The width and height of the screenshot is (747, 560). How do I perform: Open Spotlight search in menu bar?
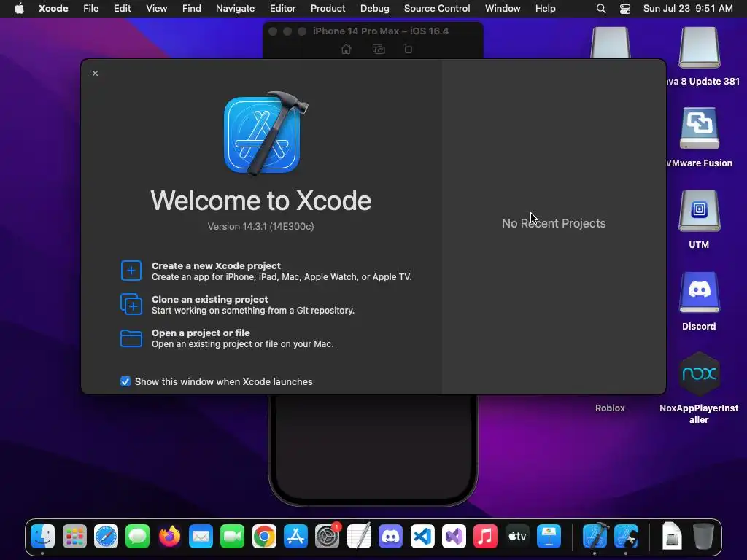click(x=601, y=9)
